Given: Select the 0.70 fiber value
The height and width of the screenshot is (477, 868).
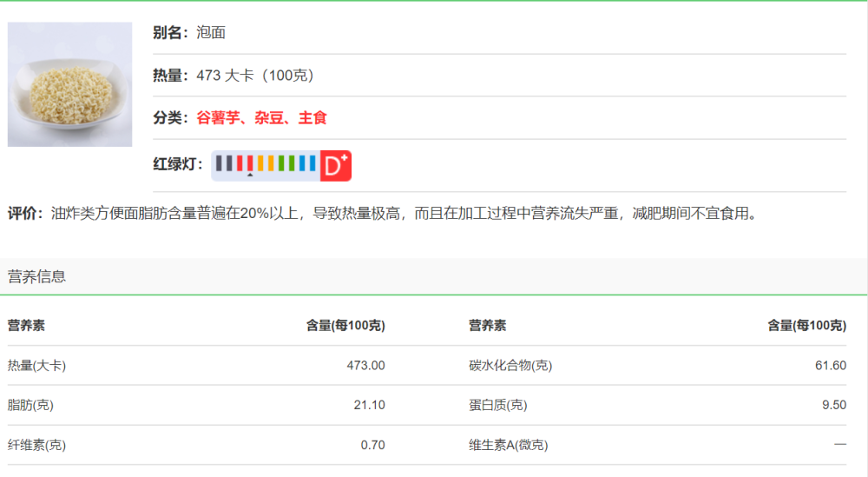Looking at the screenshot, I should pyautogui.click(x=372, y=446).
